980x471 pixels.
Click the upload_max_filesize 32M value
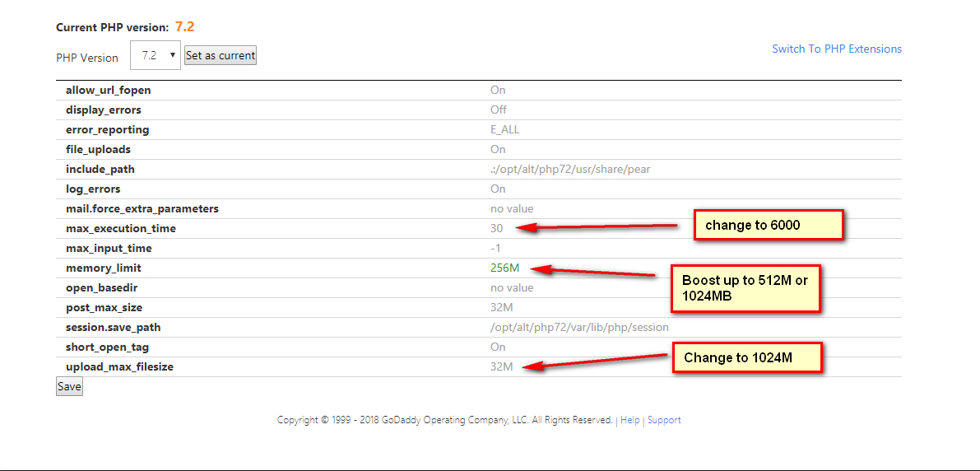pyautogui.click(x=501, y=366)
